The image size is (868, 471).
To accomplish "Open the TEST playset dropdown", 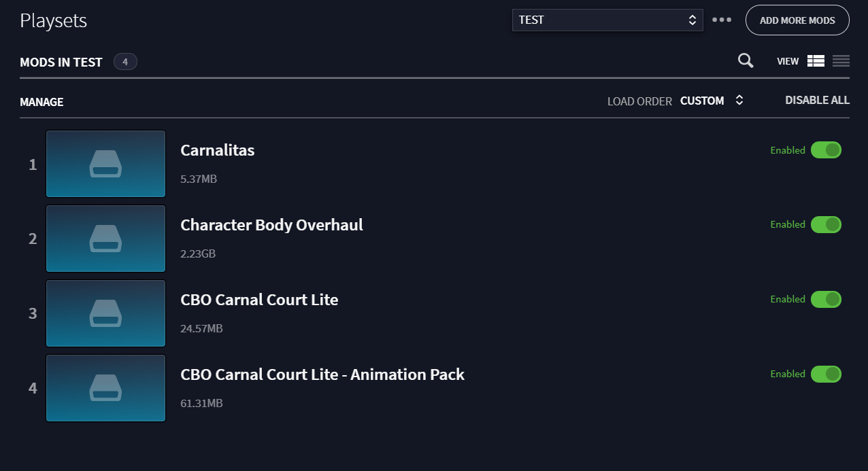I will click(x=607, y=20).
